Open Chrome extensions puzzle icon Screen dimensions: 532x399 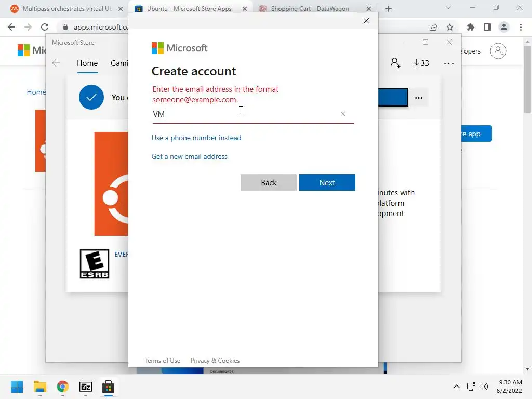(471, 27)
